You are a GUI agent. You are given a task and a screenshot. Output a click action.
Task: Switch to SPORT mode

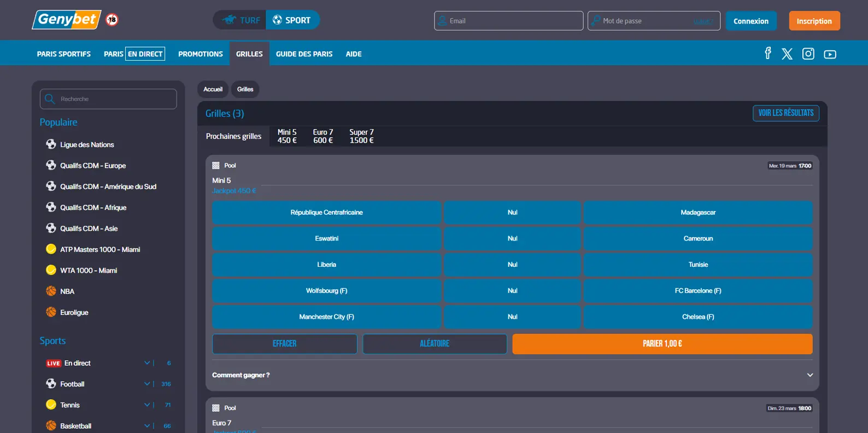(292, 20)
